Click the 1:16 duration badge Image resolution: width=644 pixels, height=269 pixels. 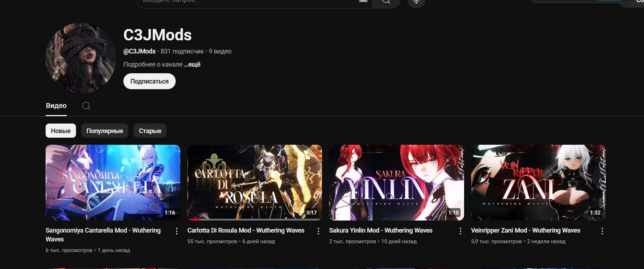click(170, 213)
